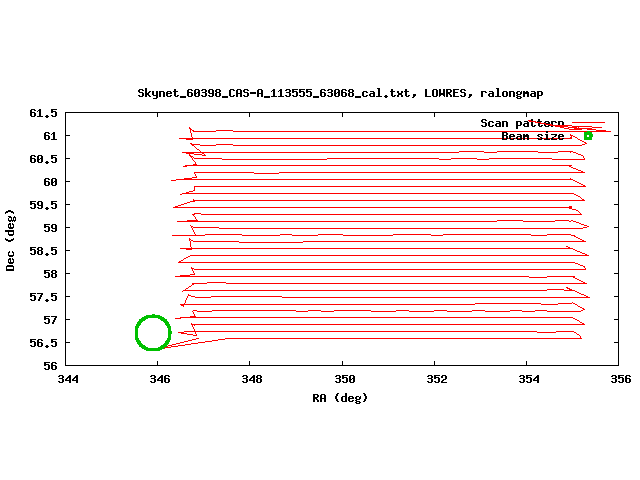Click the y-axis tick label 59
Viewport: 640px width, 480px height.
(x=51, y=228)
